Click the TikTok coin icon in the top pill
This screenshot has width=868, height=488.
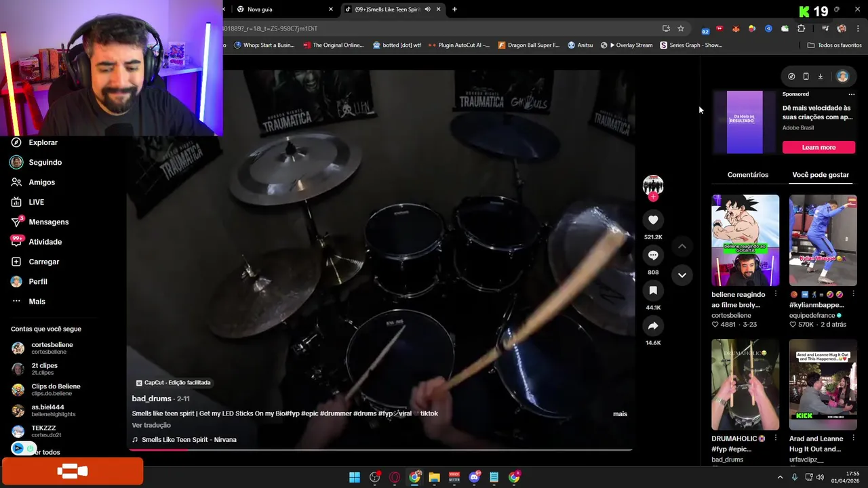pos(791,77)
